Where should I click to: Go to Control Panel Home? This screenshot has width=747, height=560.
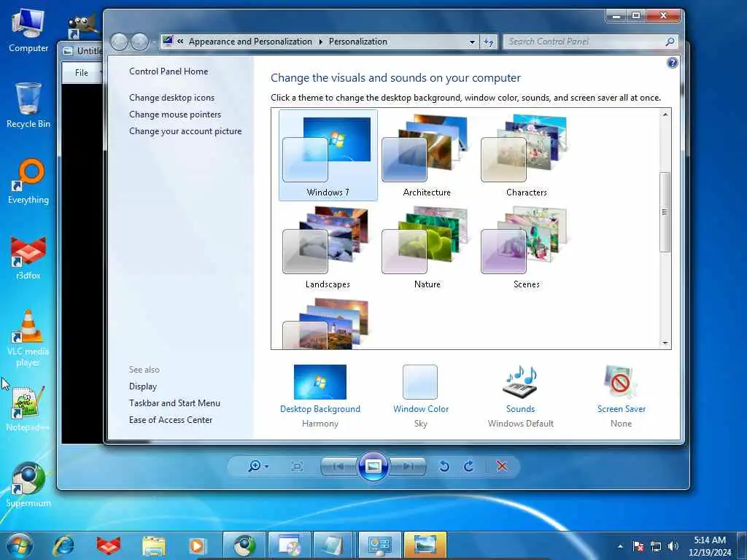pos(169,71)
